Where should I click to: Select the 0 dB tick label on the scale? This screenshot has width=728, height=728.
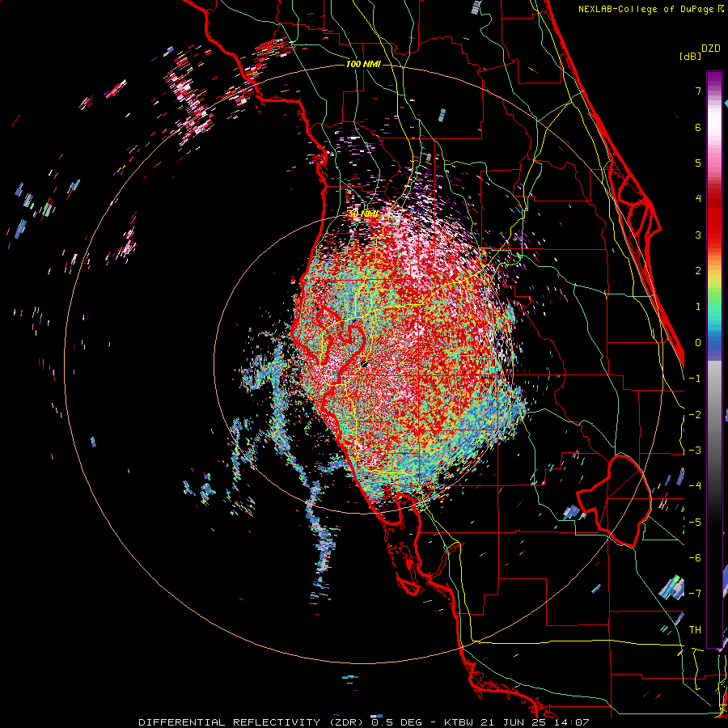698,343
